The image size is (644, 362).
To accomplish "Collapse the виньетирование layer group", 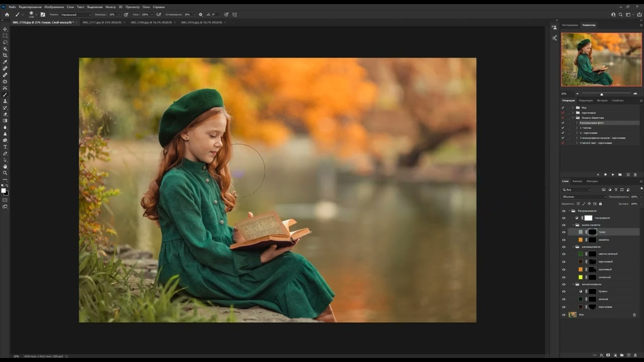I will click(574, 284).
